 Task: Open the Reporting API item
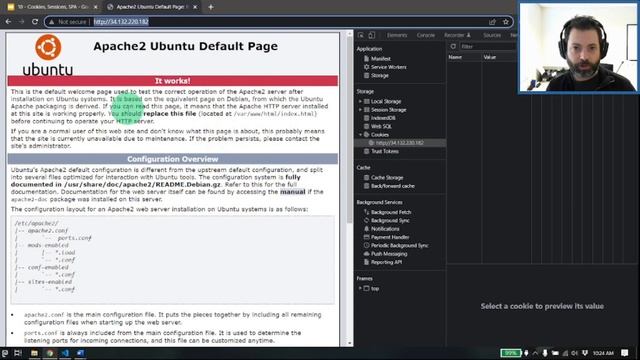386,262
